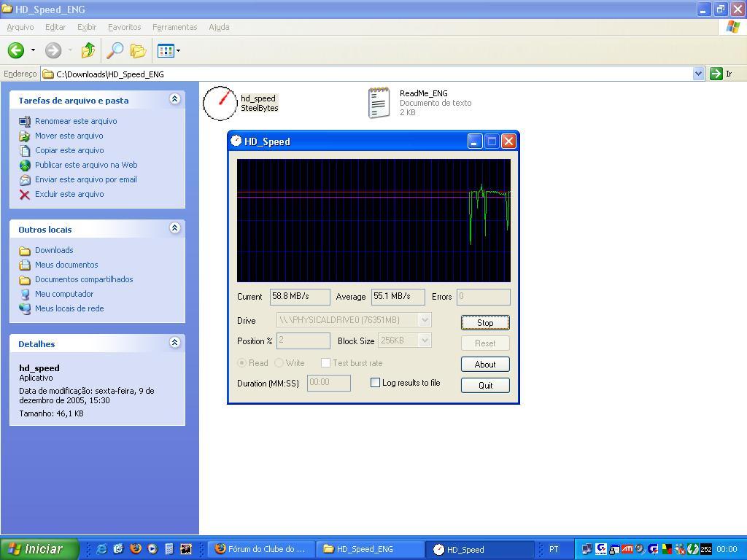747x560 pixels.
Task: Click the address bar path field
Action: tap(367, 74)
